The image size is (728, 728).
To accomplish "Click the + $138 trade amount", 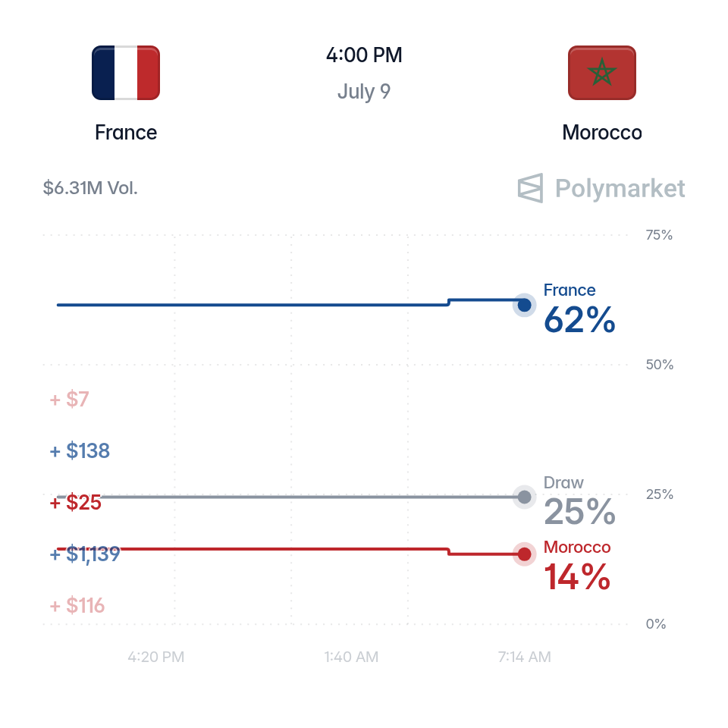I will tap(80, 450).
